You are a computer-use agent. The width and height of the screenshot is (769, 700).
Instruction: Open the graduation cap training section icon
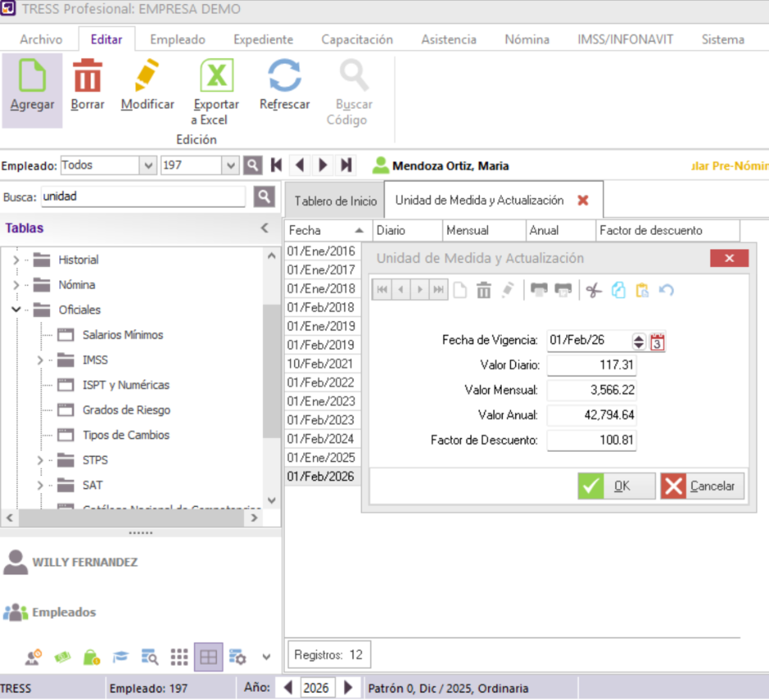(121, 657)
